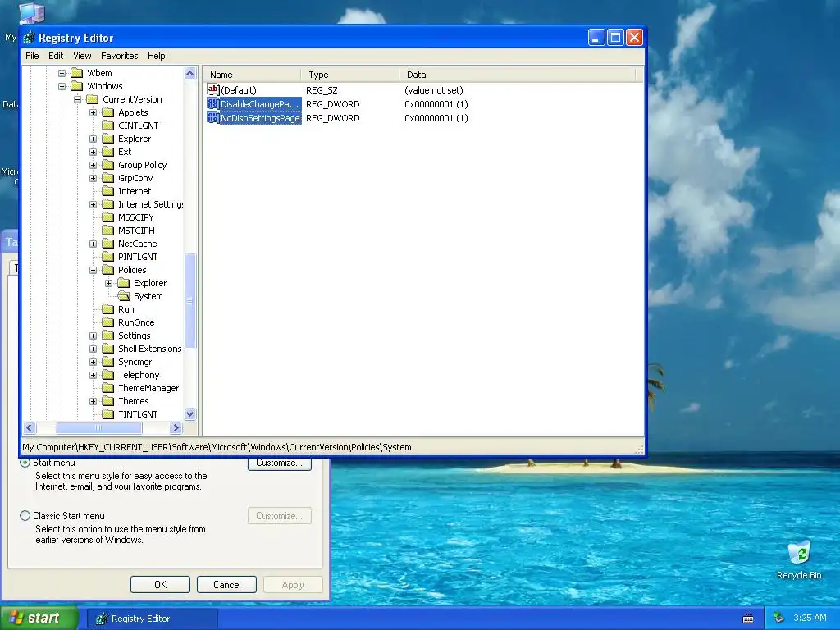Select the Internet Settings tree key
The width and height of the screenshot is (840, 630).
click(x=151, y=204)
